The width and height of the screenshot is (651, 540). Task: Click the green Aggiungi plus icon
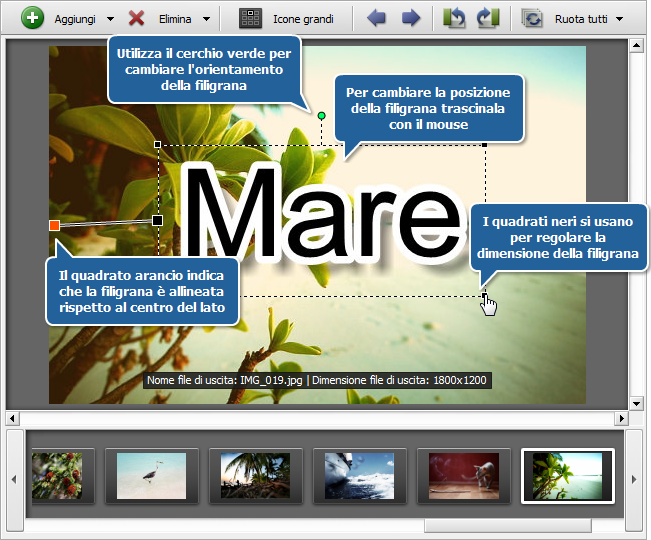(x=32, y=18)
